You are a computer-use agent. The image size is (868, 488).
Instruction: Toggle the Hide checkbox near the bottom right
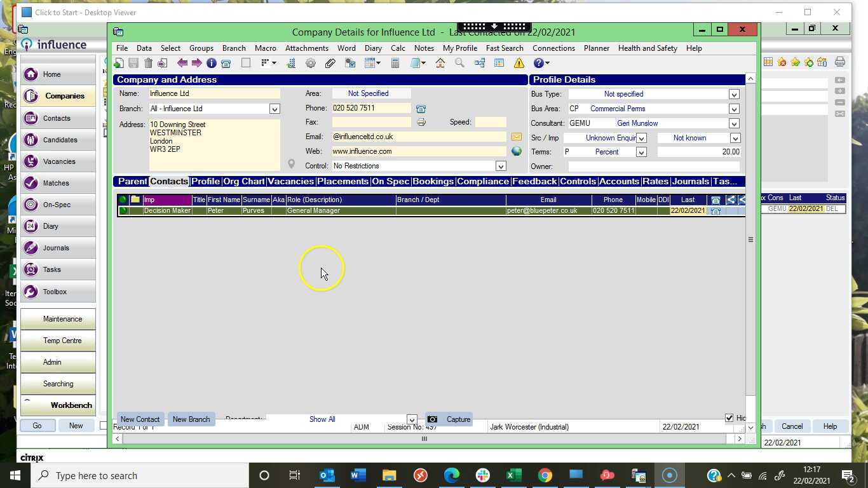(729, 417)
